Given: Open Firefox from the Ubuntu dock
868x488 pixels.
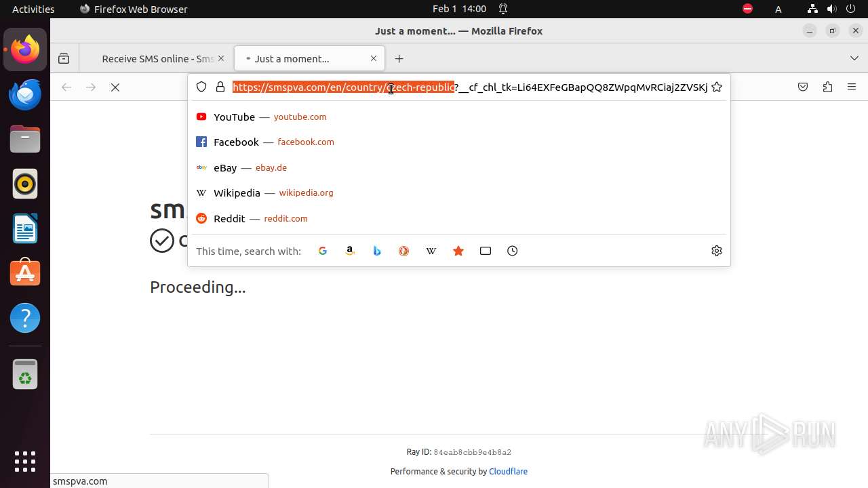Looking at the screenshot, I should pyautogui.click(x=25, y=49).
